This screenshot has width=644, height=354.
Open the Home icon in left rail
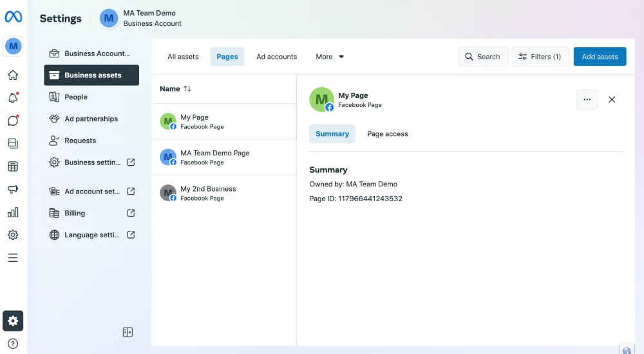[13, 75]
